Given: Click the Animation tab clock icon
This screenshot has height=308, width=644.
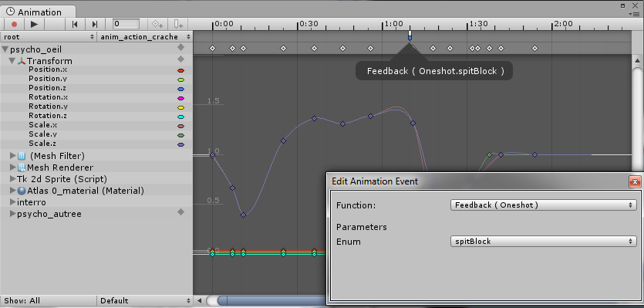Looking at the screenshot, I should coord(11,12).
